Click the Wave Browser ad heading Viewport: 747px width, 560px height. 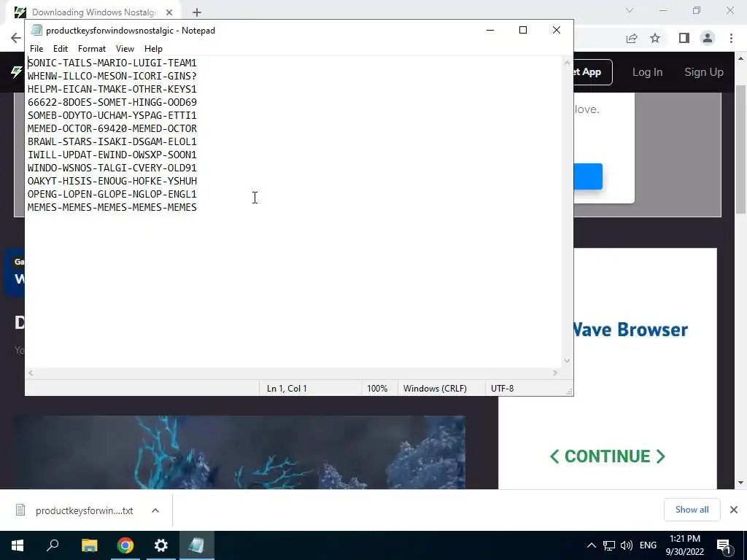click(x=630, y=330)
